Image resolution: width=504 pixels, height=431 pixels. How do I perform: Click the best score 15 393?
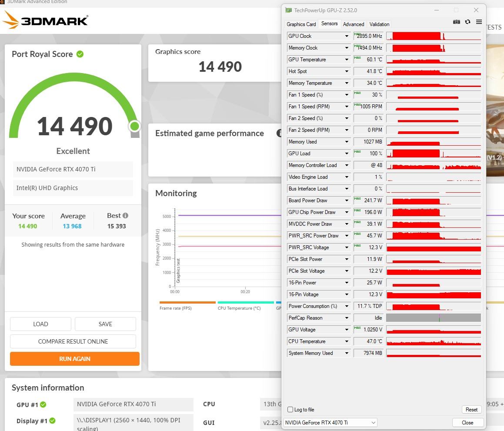tap(117, 226)
